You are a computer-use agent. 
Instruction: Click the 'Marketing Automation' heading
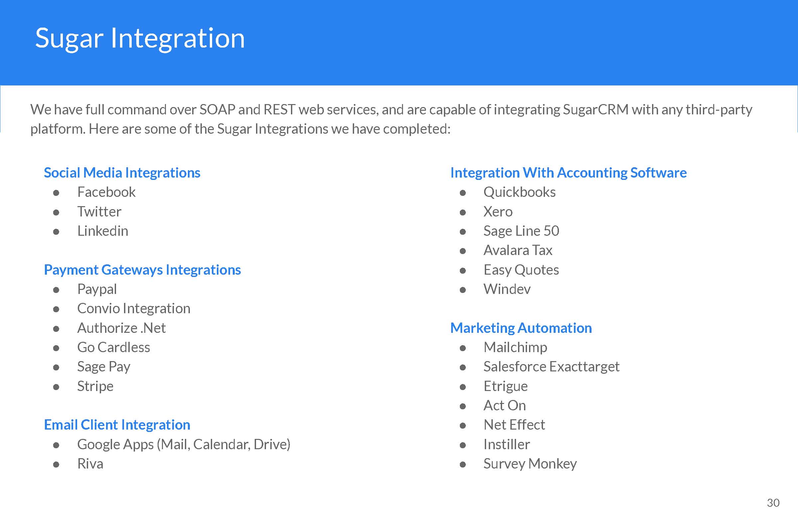tap(521, 328)
